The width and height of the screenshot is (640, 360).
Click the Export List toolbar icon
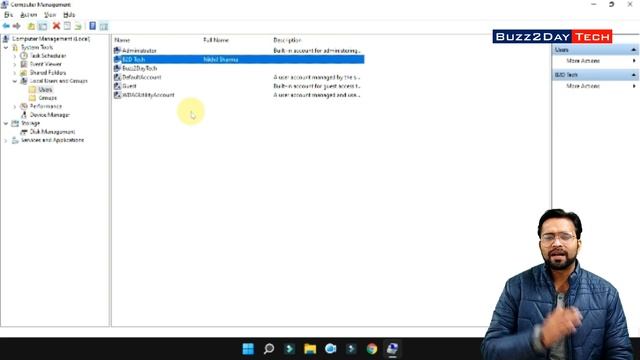point(78,26)
